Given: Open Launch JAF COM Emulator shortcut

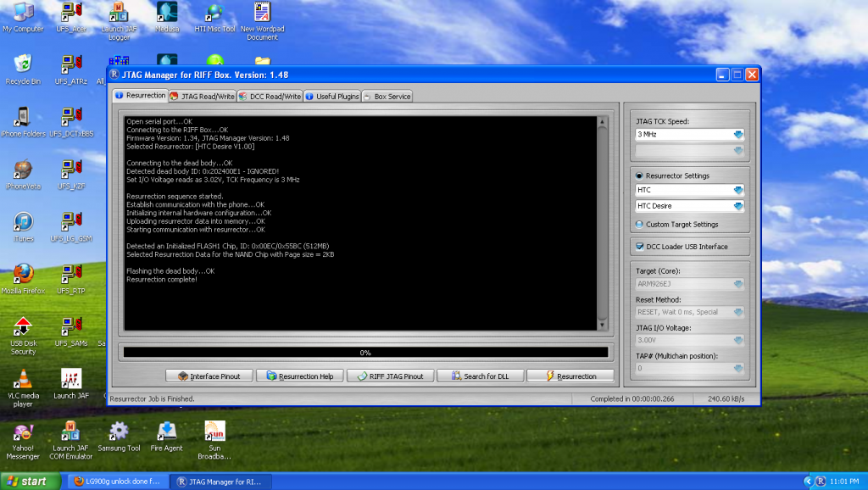Looking at the screenshot, I should (x=71, y=442).
